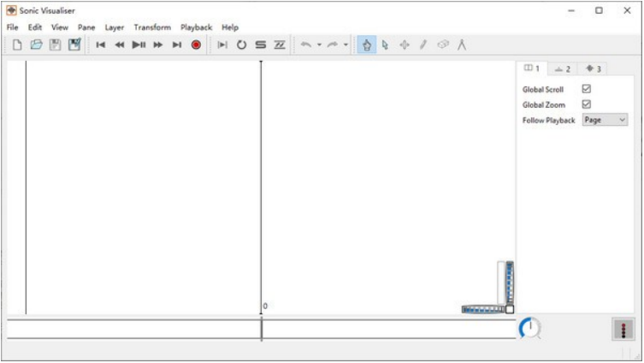The height and width of the screenshot is (363, 644).
Task: Open the Edit menu
Action: 35,27
